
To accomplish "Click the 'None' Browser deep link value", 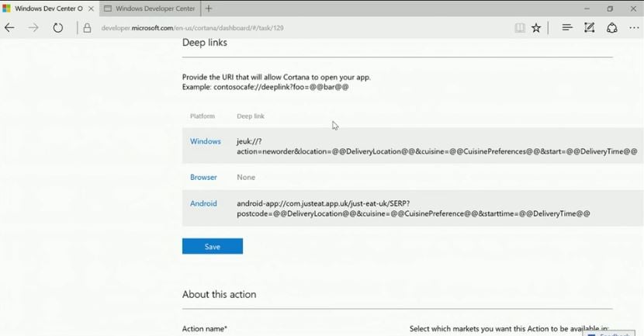I will pos(246,178).
